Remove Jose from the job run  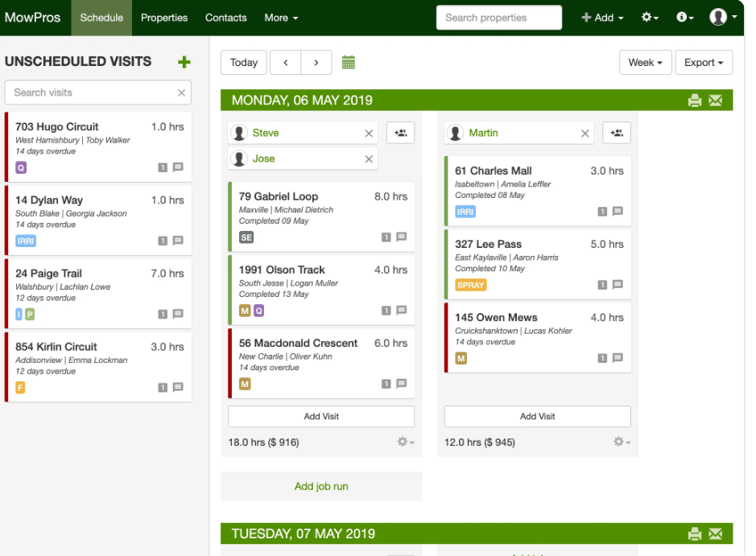[x=368, y=159]
